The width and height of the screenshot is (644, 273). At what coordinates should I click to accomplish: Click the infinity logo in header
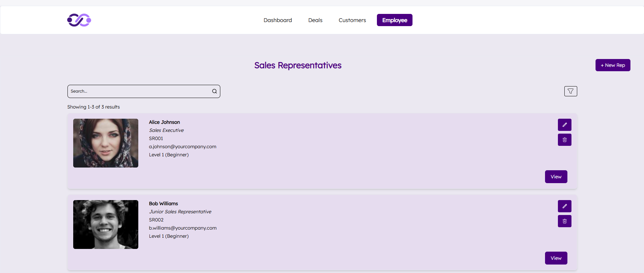(x=79, y=20)
